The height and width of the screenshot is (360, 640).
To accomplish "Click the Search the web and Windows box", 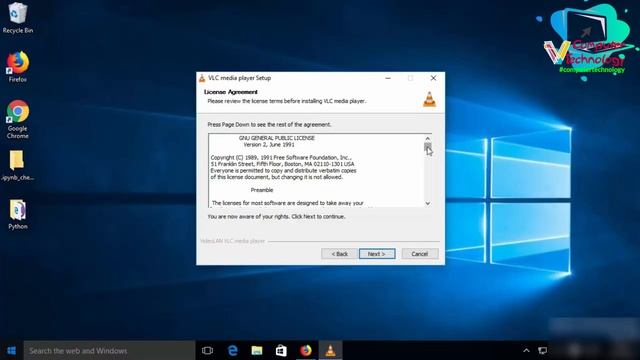I will (x=109, y=351).
